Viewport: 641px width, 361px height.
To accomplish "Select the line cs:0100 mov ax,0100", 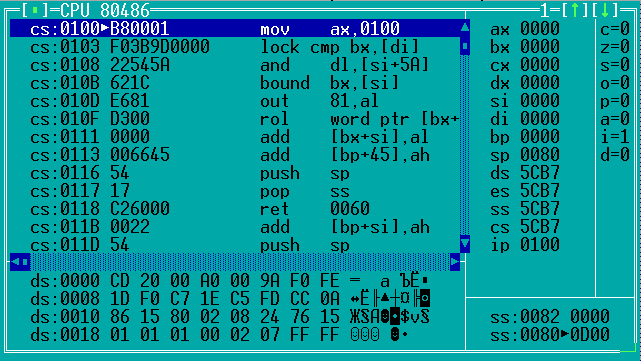I will tap(235, 28).
